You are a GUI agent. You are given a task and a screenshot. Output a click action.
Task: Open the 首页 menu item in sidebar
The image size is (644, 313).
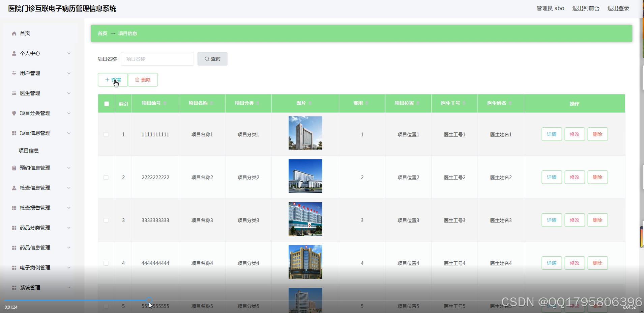tap(40, 33)
